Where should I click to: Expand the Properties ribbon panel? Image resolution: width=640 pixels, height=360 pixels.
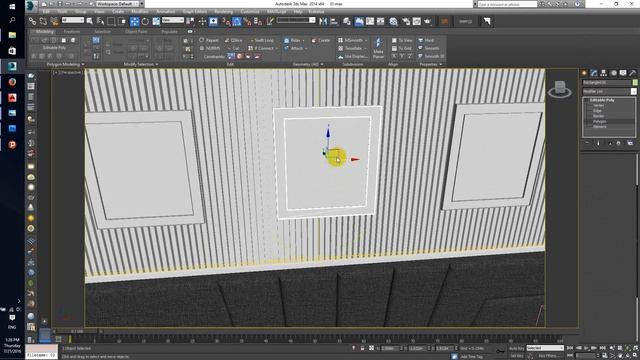[431, 64]
